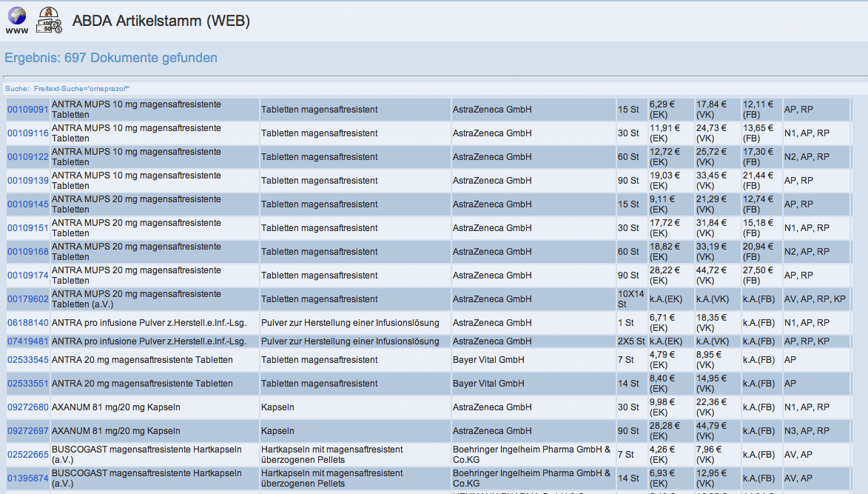868x494 pixels.
Task: Click the '2X5 St' package size cell
Action: pos(631,341)
